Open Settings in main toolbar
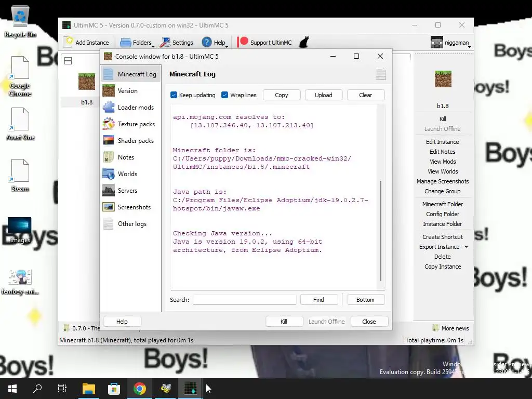Viewport: 532px width, 399px height. [177, 43]
